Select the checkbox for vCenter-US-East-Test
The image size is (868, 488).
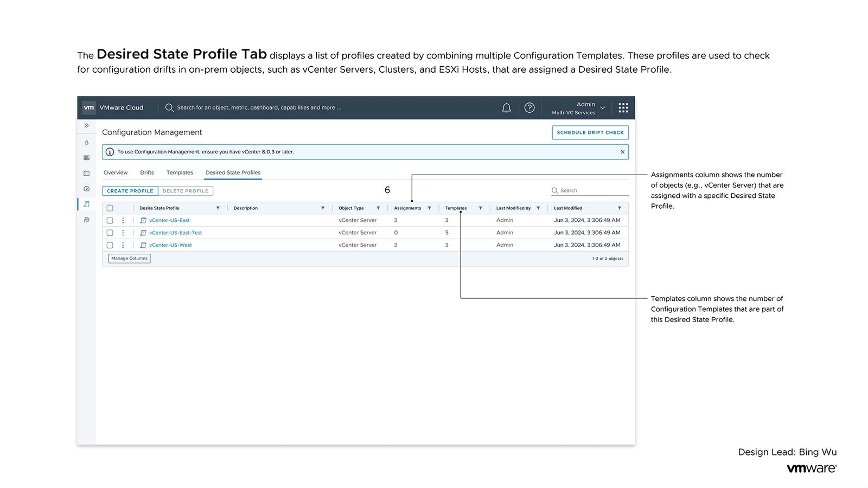[110, 233]
